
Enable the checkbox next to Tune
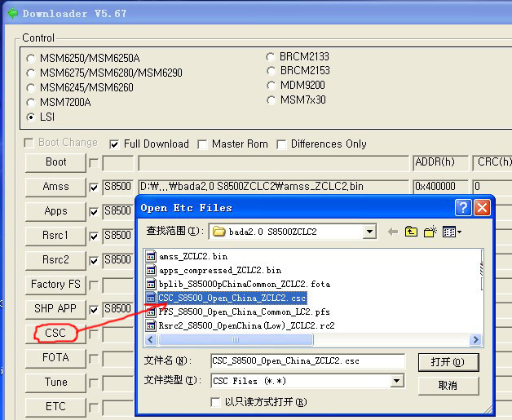[x=94, y=382]
